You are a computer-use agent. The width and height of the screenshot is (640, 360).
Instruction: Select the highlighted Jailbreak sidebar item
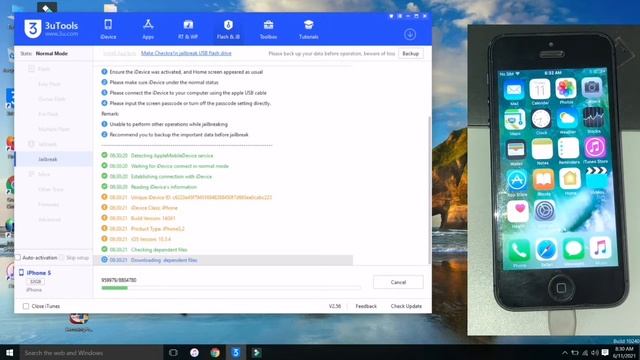[53, 159]
